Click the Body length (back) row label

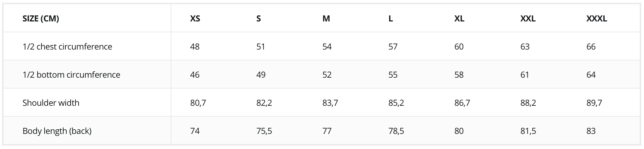[x=57, y=131]
